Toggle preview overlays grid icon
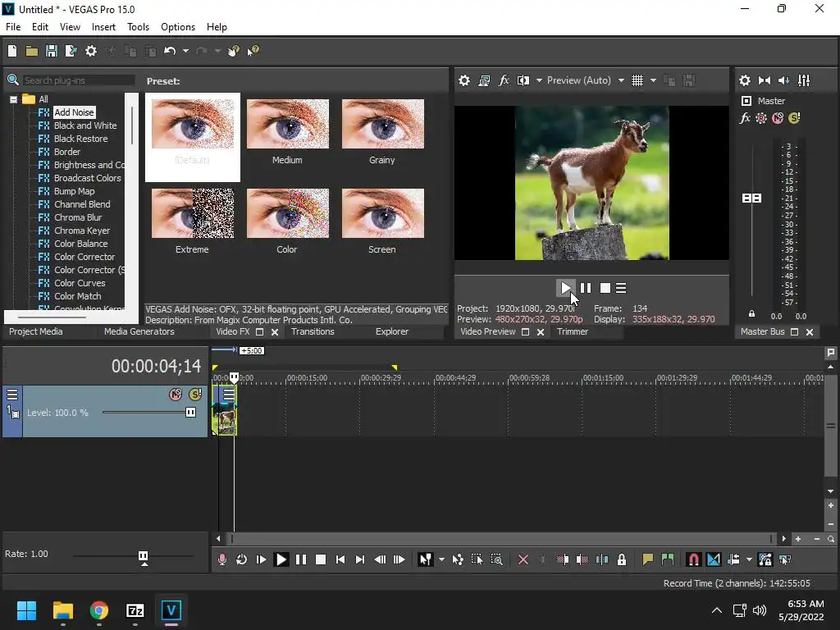The image size is (840, 630). (637, 80)
